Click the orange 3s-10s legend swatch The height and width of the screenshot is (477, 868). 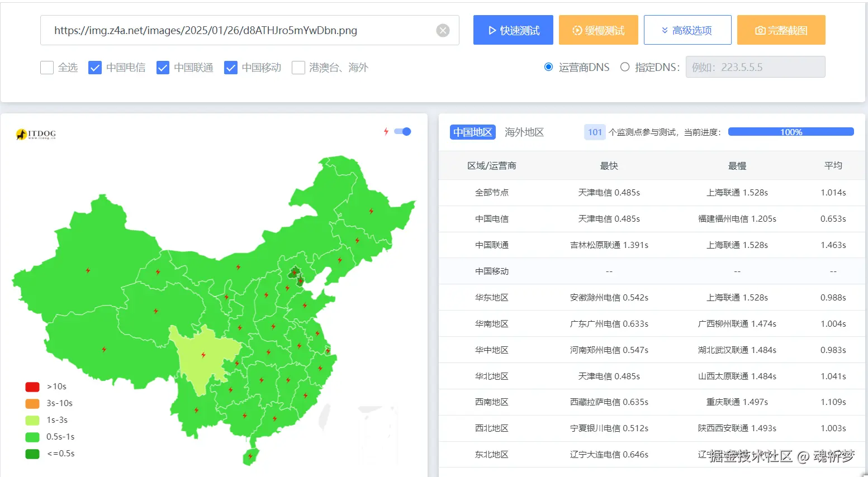(x=32, y=403)
